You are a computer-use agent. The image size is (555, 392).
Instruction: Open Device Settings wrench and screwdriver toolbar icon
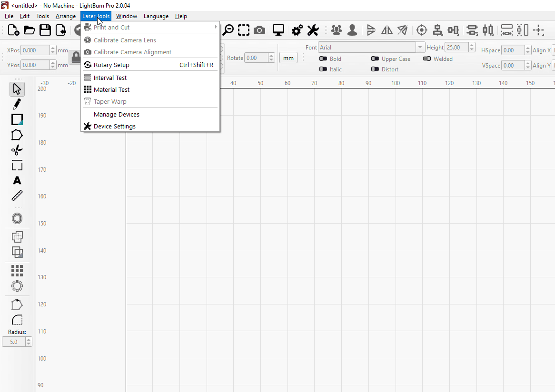point(313,30)
